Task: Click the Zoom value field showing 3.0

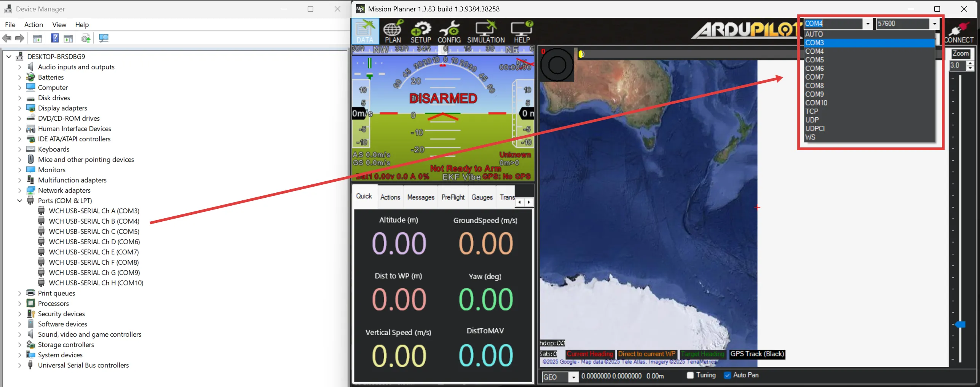Action: 958,66
